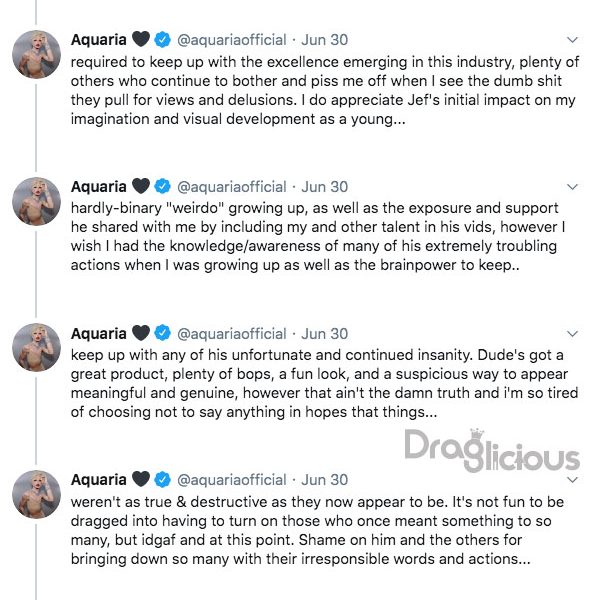
Task: Open first tweet's chevron options menu
Action: [572, 40]
